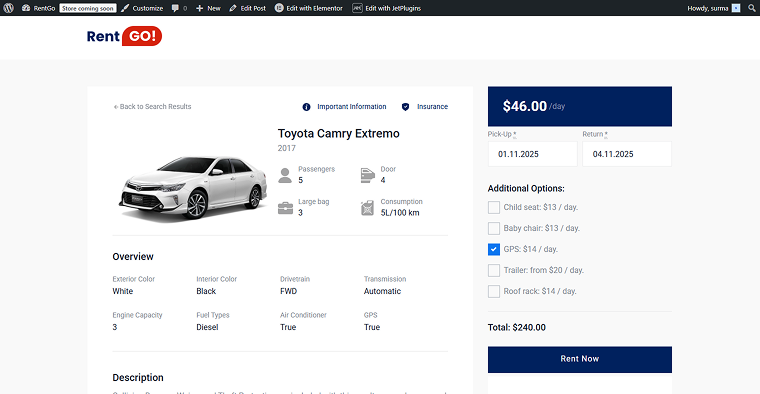Click the Automatic transmission value

click(x=382, y=291)
